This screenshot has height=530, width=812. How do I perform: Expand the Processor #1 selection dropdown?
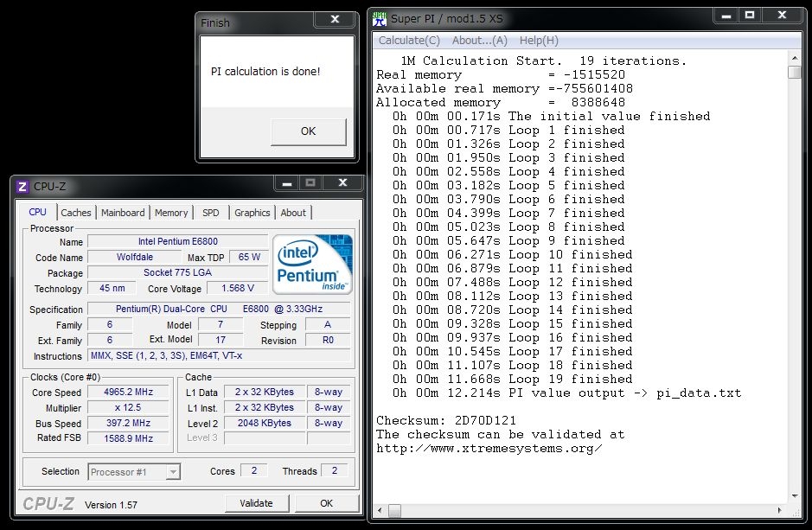pyautogui.click(x=173, y=471)
